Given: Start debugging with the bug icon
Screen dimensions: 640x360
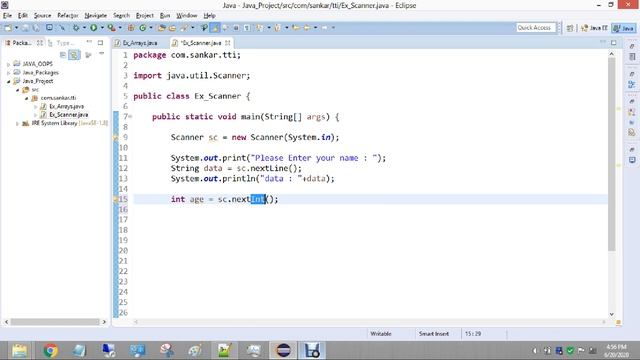Looking at the screenshot, I should point(76,28).
